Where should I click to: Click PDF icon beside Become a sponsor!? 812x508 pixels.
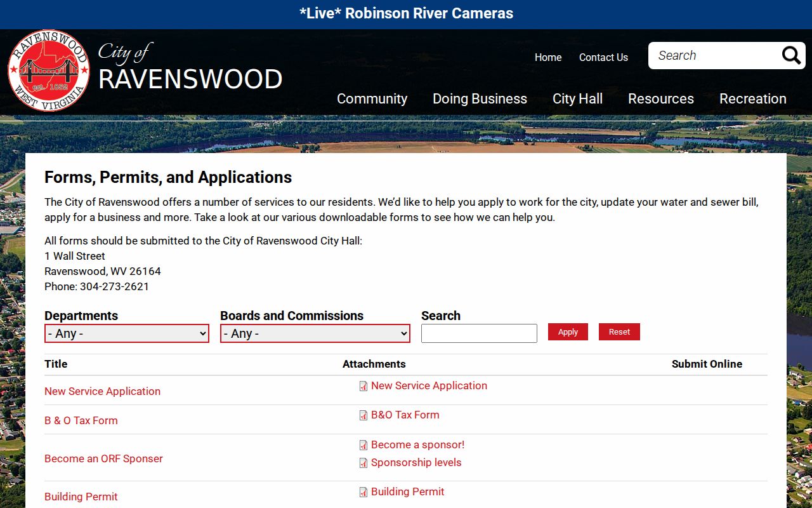pyautogui.click(x=363, y=445)
